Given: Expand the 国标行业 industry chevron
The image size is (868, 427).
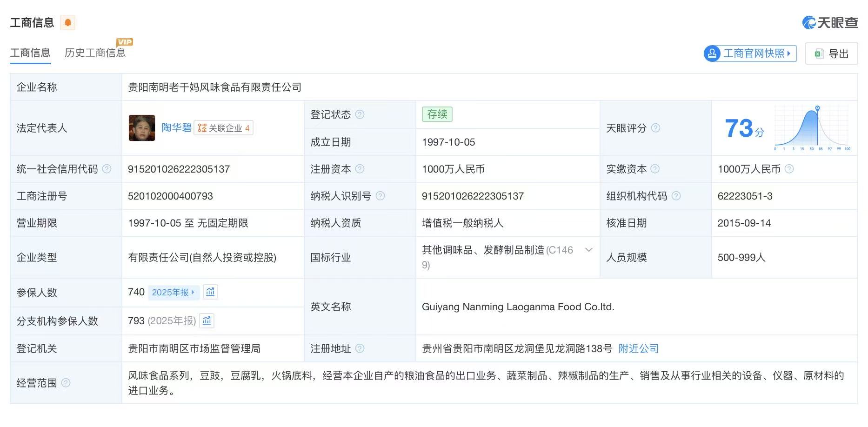Looking at the screenshot, I should click(x=588, y=250).
